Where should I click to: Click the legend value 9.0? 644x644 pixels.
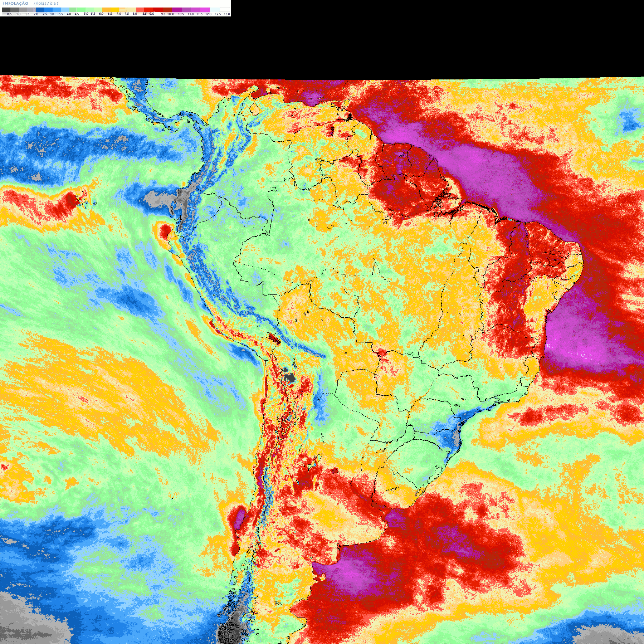coord(152,14)
